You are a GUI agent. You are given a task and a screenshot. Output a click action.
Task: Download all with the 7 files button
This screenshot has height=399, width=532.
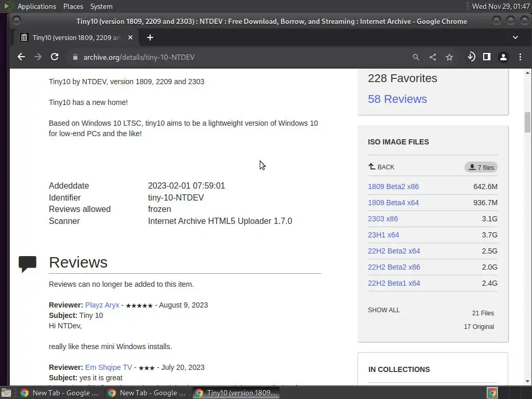pyautogui.click(x=481, y=167)
